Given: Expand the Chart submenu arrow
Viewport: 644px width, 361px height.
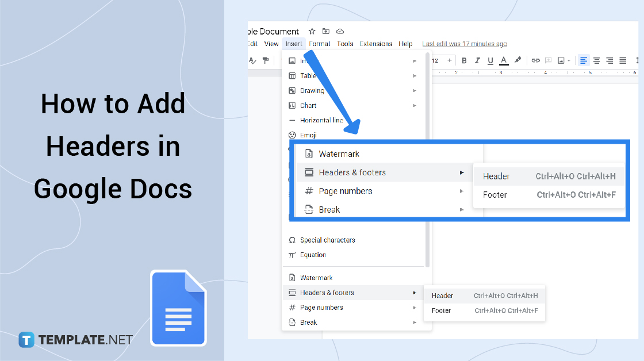Looking at the screenshot, I should 415,106.
